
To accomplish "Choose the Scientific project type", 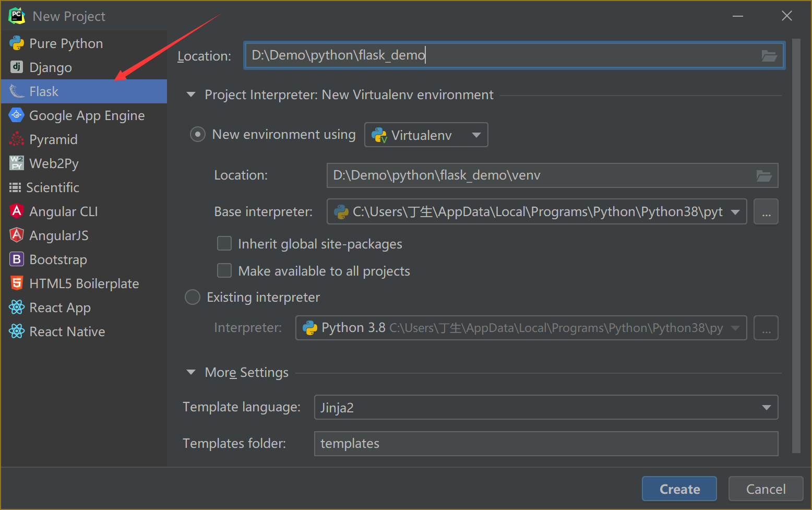I will 84,187.
